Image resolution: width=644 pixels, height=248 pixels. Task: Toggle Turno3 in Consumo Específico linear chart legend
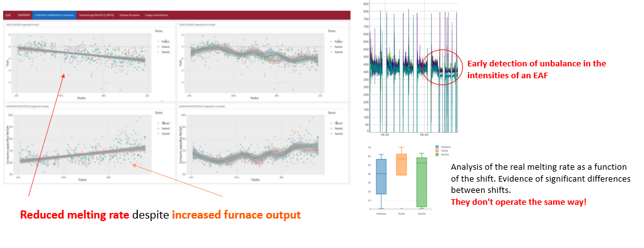(x=163, y=133)
